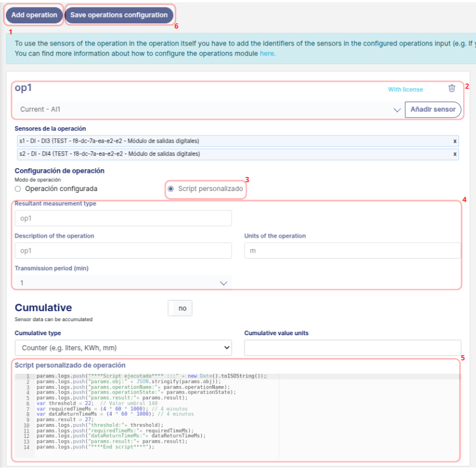Viewport: 476px width, 473px height.
Task: Click Save operations configuration button
Action: point(119,15)
